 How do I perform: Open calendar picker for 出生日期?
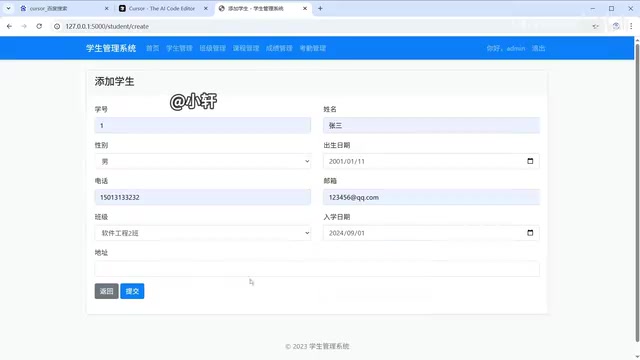[x=530, y=161]
